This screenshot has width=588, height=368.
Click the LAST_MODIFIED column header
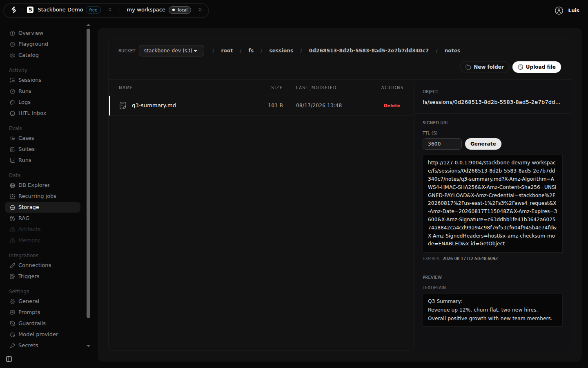pos(316,88)
